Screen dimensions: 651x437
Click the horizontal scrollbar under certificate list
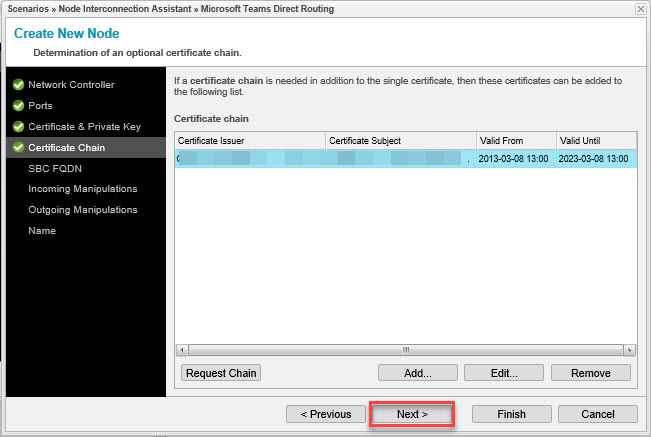tap(405, 350)
